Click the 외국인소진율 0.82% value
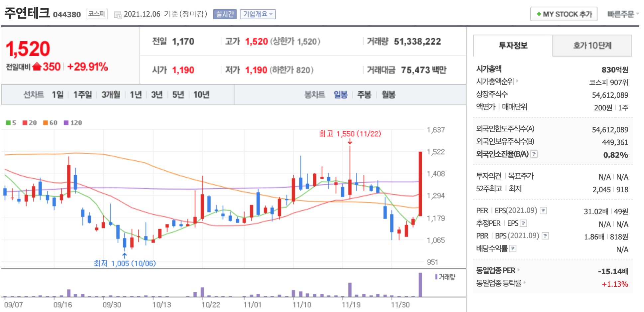Image resolution: width=644 pixels, height=312 pixels. 615,155
